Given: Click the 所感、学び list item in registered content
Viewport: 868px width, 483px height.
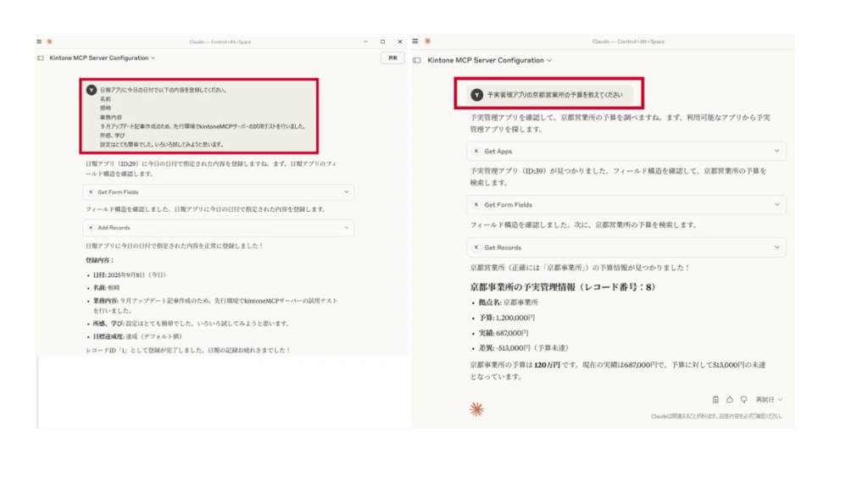Looking at the screenshot, I should point(191,324).
